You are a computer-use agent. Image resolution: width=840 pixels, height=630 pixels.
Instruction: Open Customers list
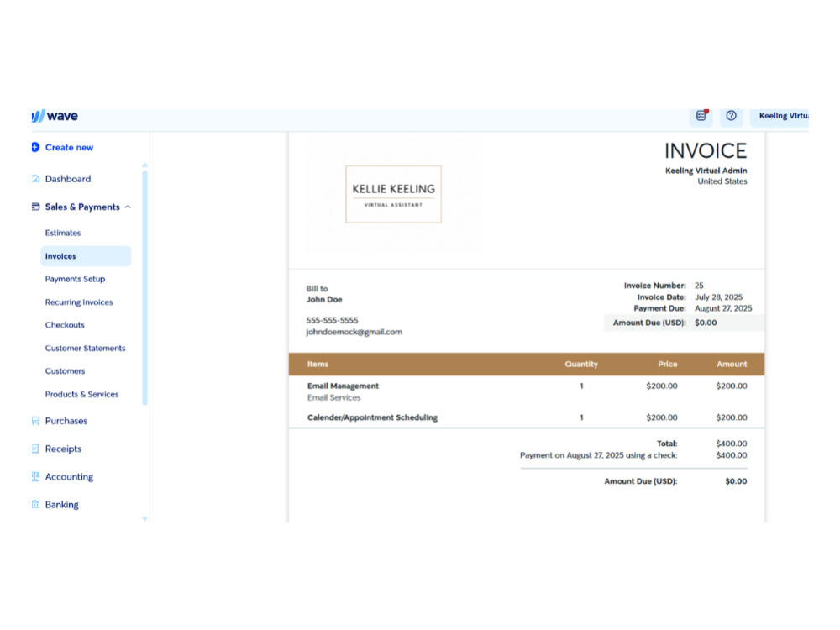click(x=65, y=371)
